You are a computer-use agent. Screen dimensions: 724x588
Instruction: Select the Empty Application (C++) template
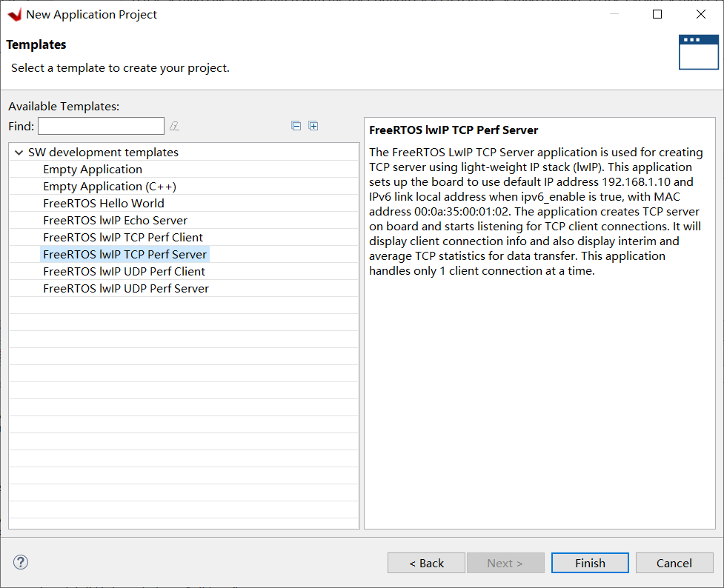(x=110, y=187)
